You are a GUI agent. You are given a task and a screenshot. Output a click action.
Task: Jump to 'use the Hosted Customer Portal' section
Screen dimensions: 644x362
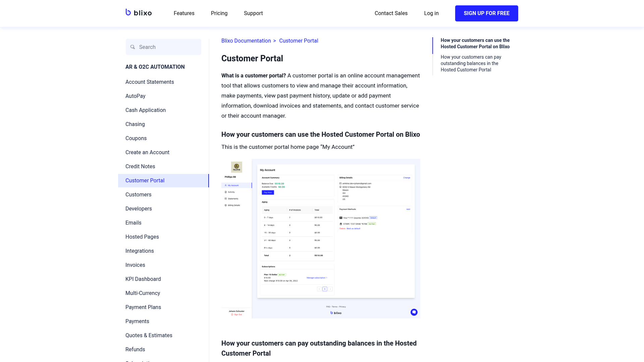(x=475, y=44)
